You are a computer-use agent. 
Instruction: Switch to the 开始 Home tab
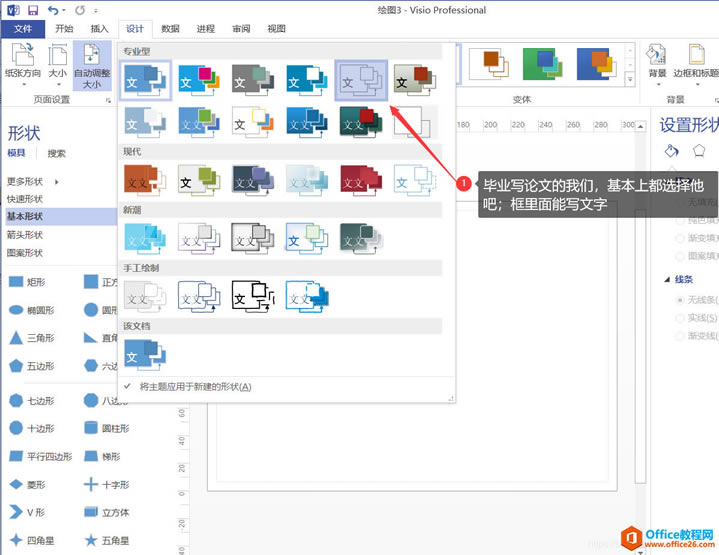[64, 28]
